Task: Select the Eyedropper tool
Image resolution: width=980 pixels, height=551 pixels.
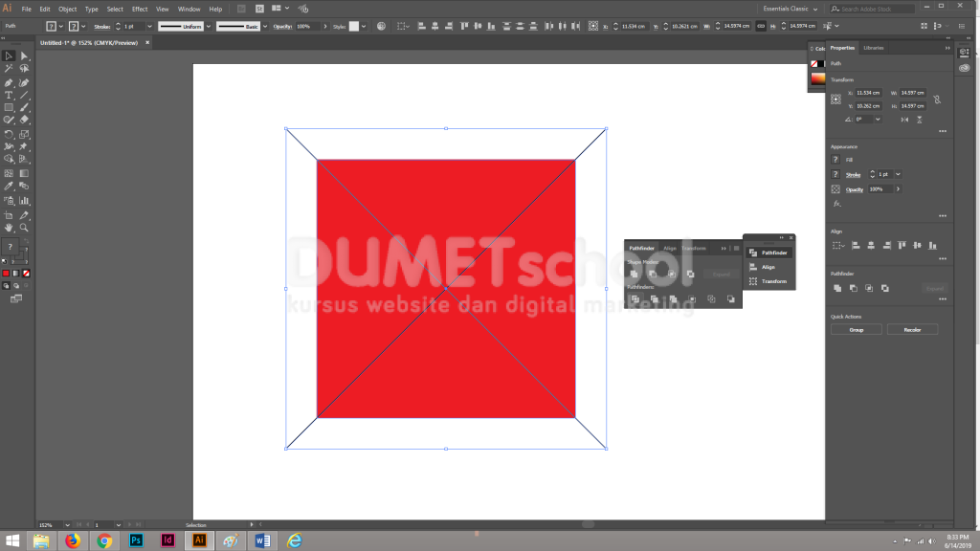Action: 9,187
